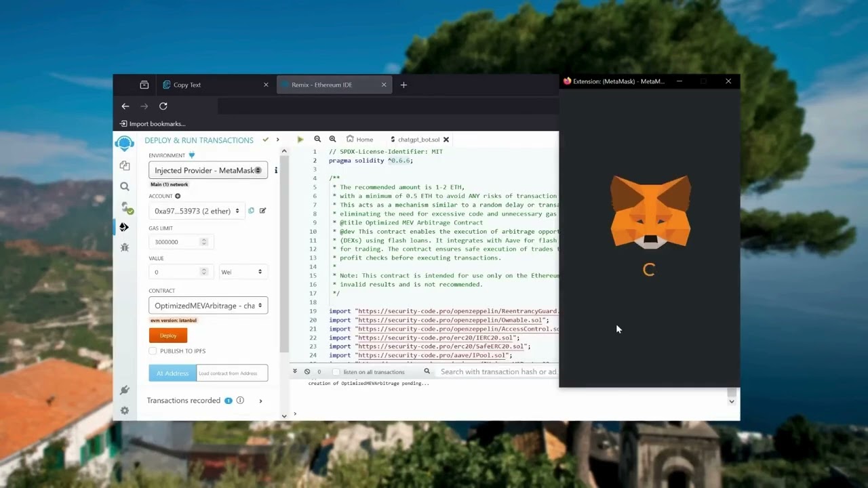
Task: Click the environment info icon
Action: coord(275,170)
